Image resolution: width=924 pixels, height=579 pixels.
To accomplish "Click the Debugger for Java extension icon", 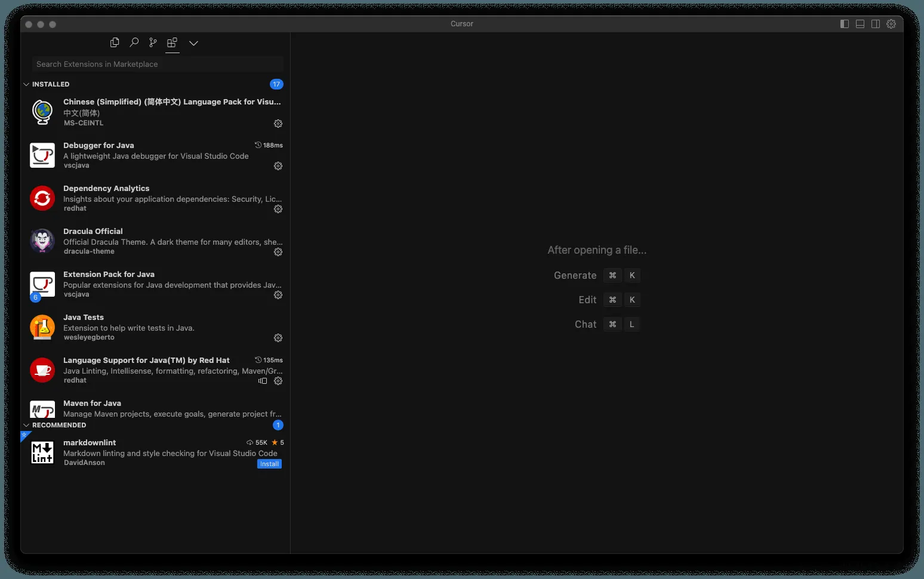I will click(42, 155).
